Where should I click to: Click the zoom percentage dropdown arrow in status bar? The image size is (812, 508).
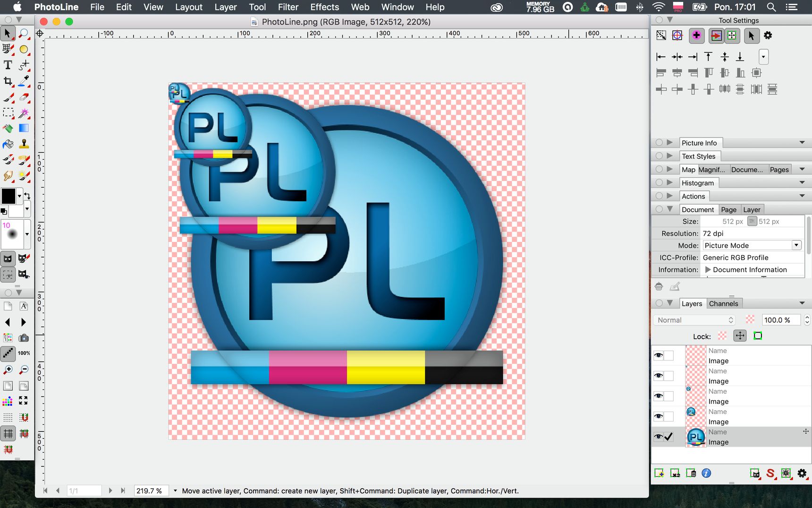coord(175,491)
